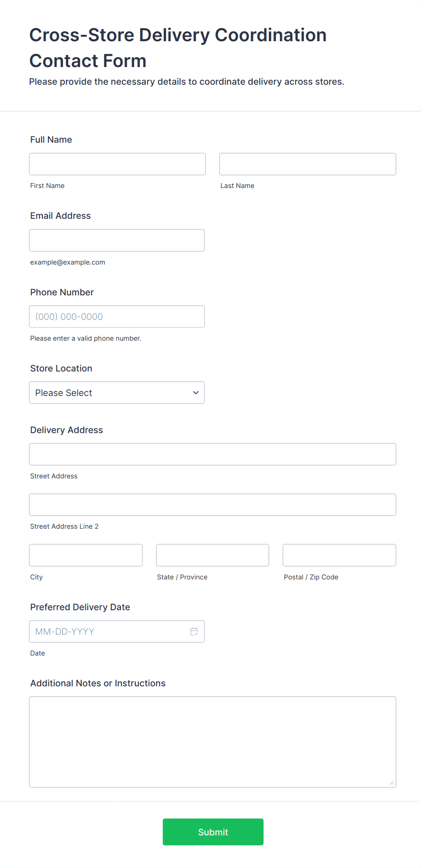Click the Postal / Zip Code field
The image size is (421, 868).
coord(339,555)
